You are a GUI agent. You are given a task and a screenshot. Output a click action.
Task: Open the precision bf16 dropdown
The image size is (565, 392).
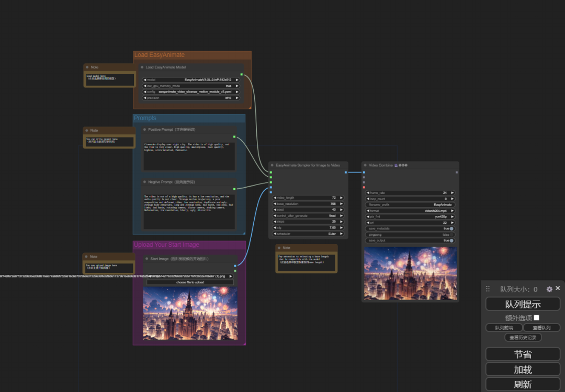point(191,98)
